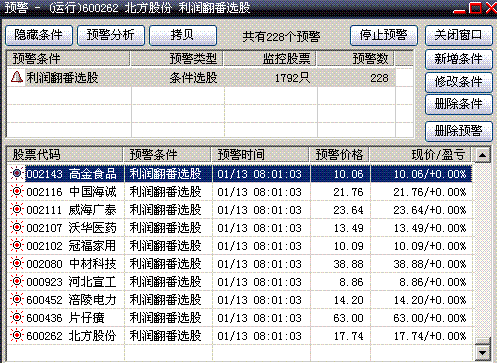Click scroll down arrow of alert list

pos(482,353)
